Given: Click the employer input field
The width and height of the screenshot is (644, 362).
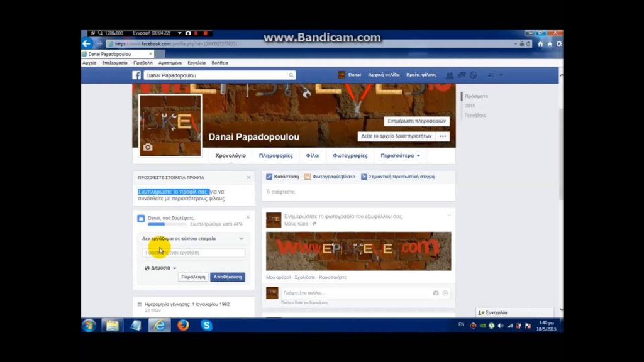Looking at the screenshot, I should point(194,253).
